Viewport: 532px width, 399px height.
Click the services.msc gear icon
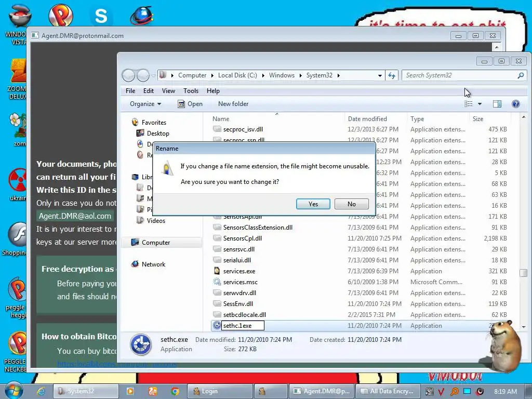(217, 282)
